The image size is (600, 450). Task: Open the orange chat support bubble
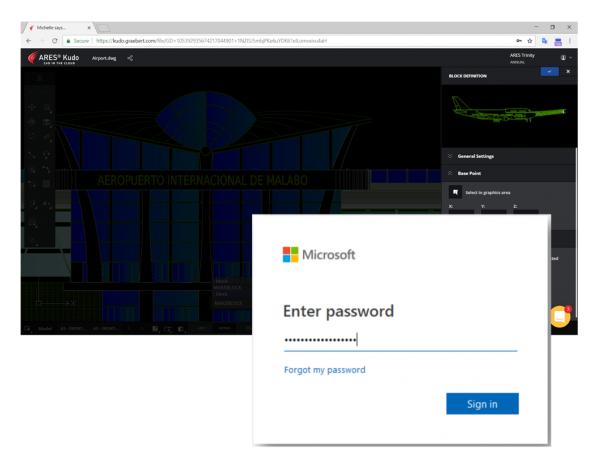pyautogui.click(x=560, y=318)
